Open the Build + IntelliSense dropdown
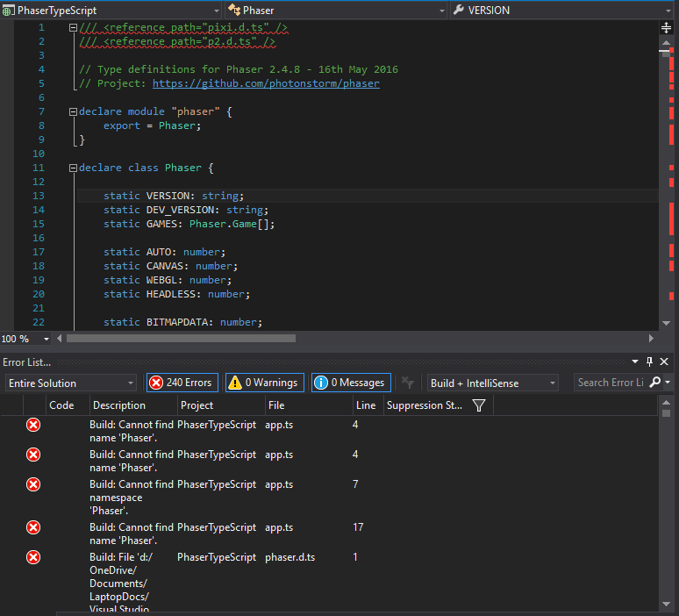Screen dimensions: 679x616 pyautogui.click(x=493, y=383)
